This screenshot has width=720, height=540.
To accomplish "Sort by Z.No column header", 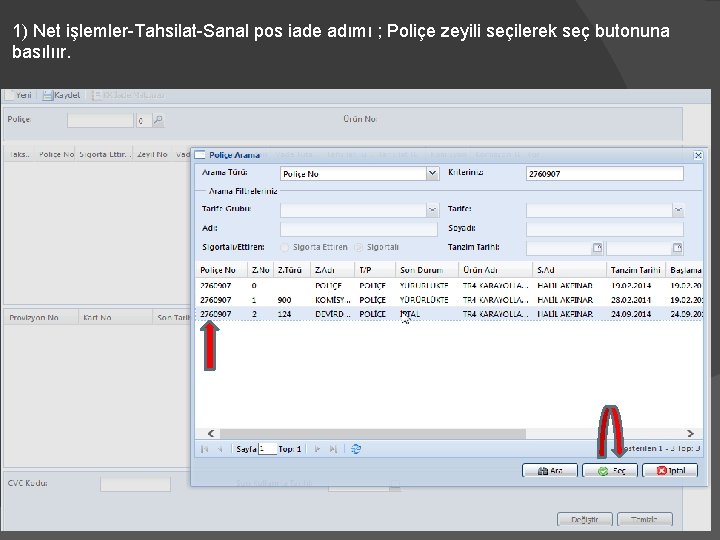I will pos(260,270).
